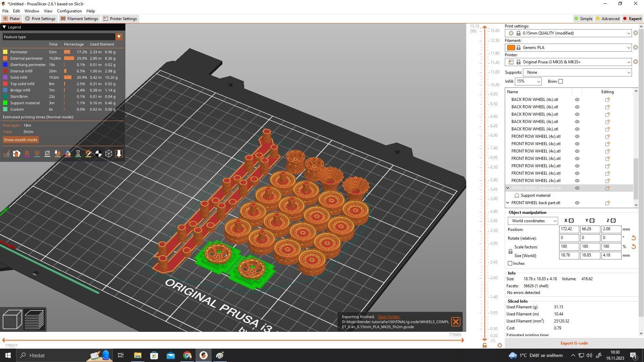This screenshot has height=362, width=644.
Task: Check the Inches checkbox
Action: 510,263
